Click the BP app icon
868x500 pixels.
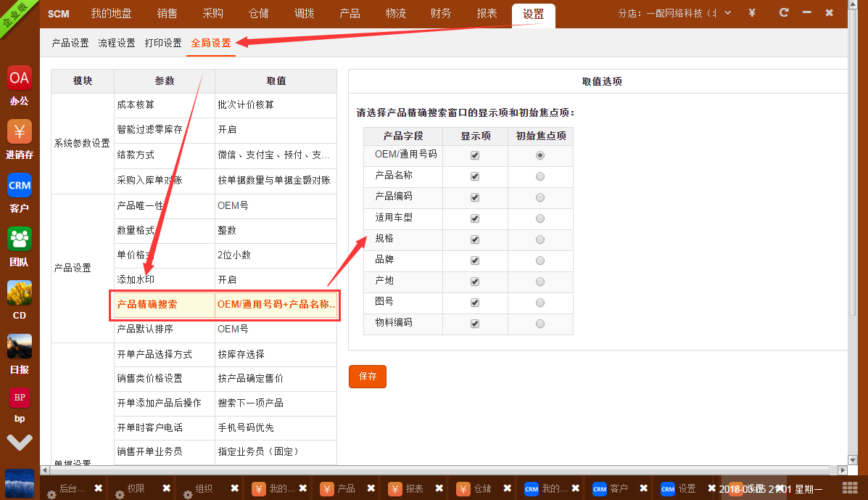20,398
